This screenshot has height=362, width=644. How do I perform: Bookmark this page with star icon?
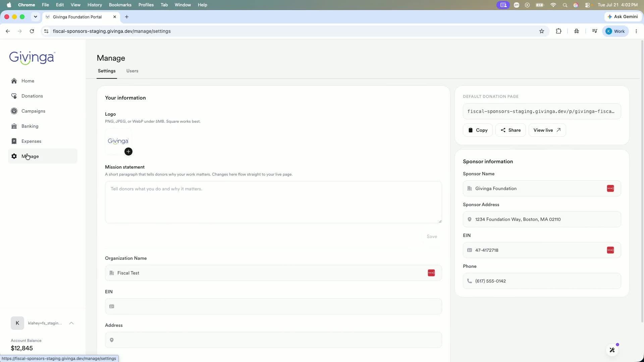click(542, 31)
